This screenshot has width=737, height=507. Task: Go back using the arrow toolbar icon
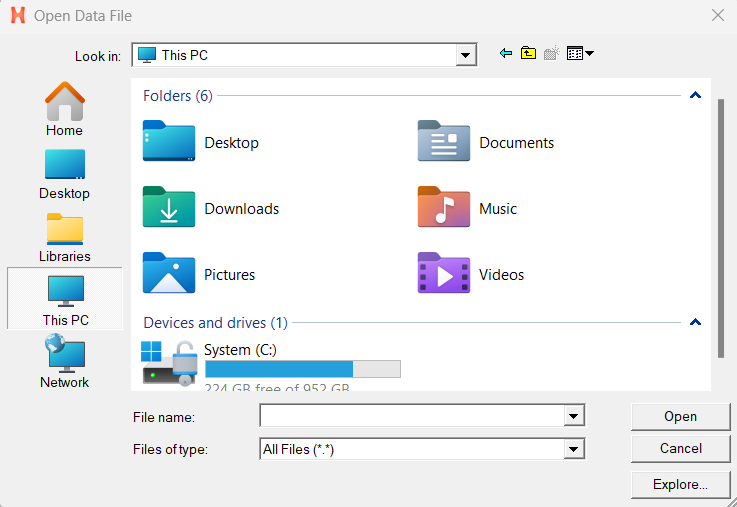click(506, 54)
